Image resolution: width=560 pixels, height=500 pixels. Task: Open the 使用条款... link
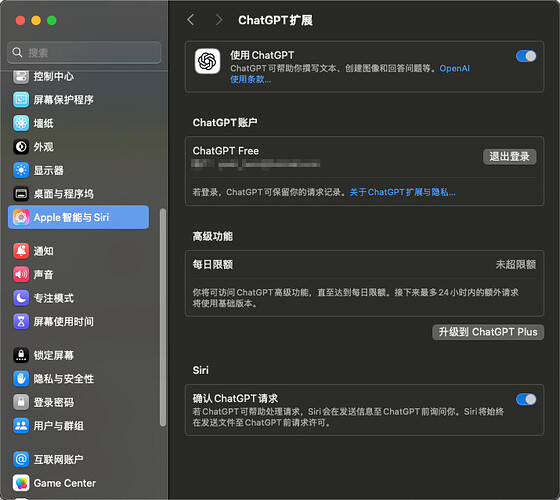(x=250, y=79)
